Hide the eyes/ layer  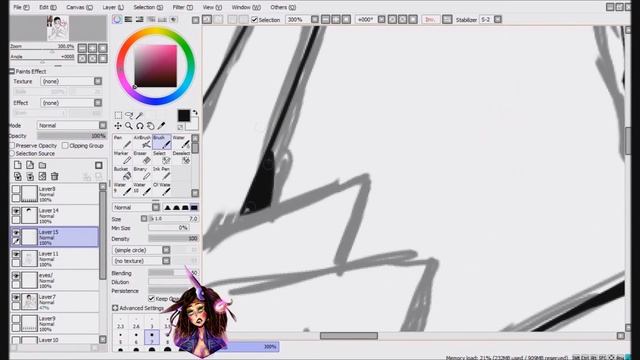[x=16, y=276]
